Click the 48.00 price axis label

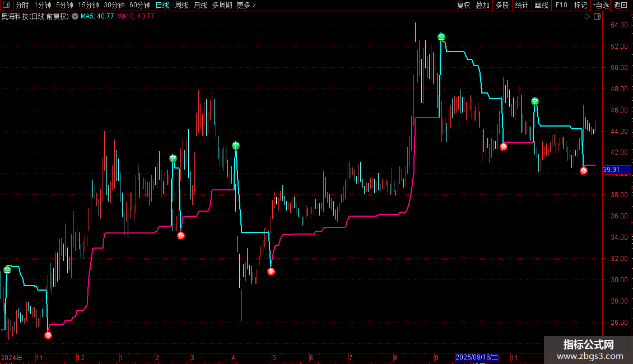coord(619,89)
